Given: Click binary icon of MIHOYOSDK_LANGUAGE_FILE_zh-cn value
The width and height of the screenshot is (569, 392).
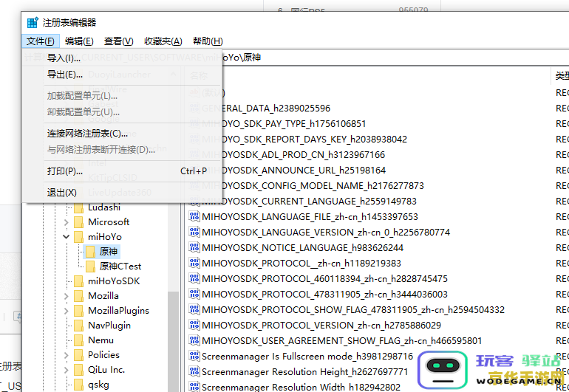Looking at the screenshot, I should [194, 216].
